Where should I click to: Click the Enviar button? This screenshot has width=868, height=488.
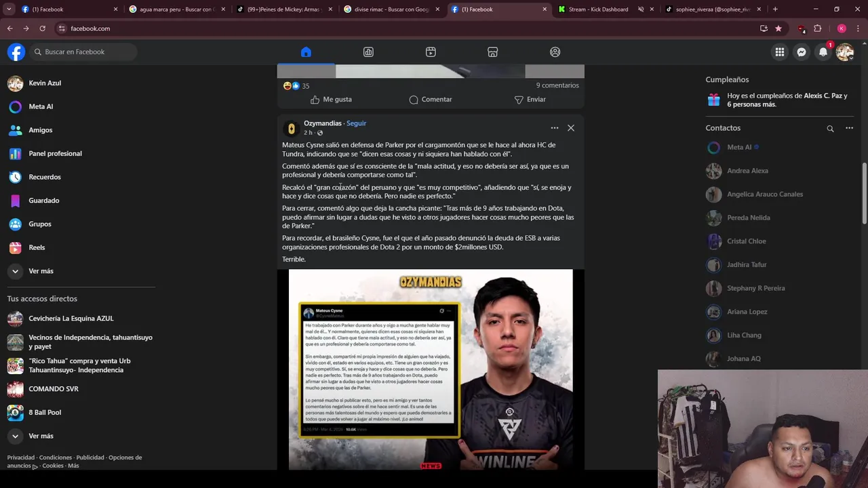click(530, 100)
